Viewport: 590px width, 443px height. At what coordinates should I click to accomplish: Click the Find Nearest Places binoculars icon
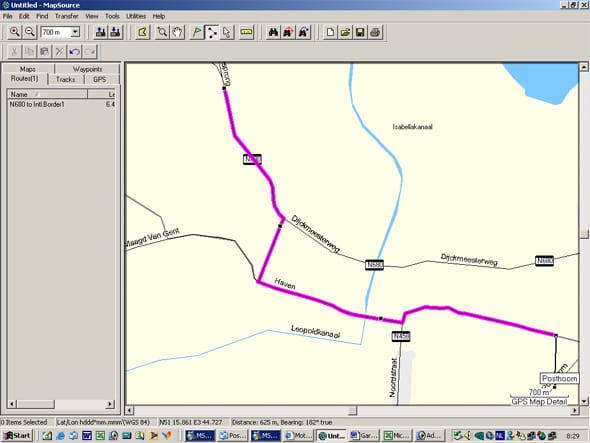(289, 32)
